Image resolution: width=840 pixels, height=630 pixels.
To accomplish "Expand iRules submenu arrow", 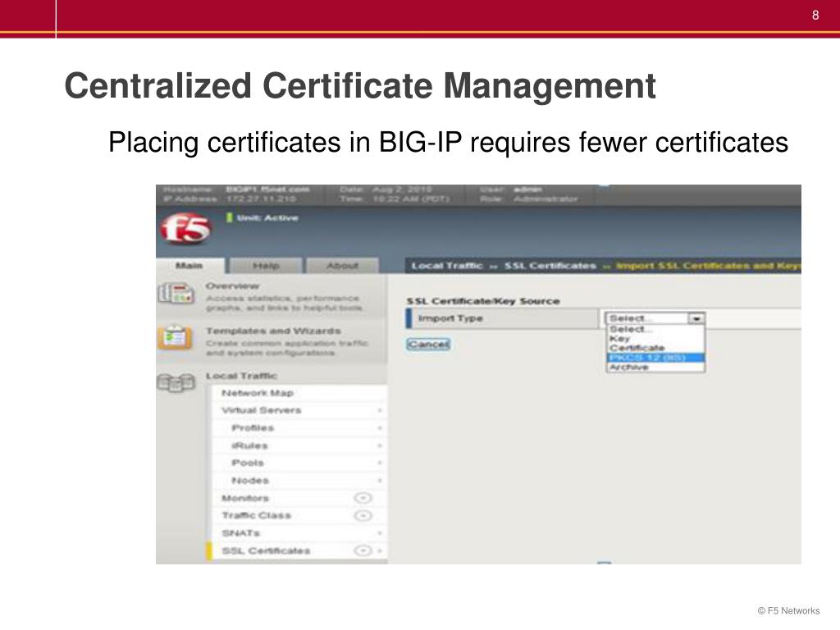I will point(380,445).
